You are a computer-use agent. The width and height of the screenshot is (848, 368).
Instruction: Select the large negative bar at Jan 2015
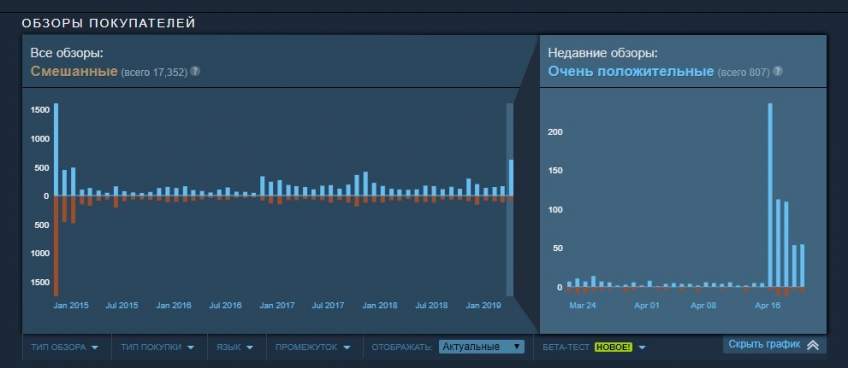(56, 246)
